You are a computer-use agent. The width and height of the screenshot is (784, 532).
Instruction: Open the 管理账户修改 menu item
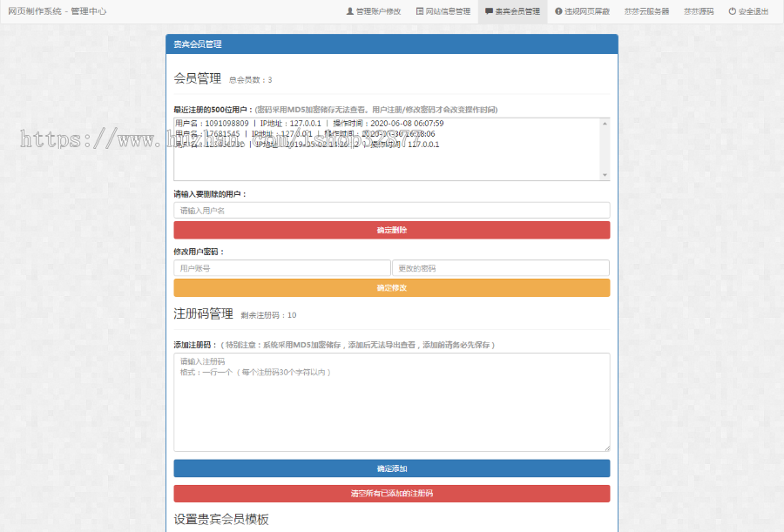374,11
